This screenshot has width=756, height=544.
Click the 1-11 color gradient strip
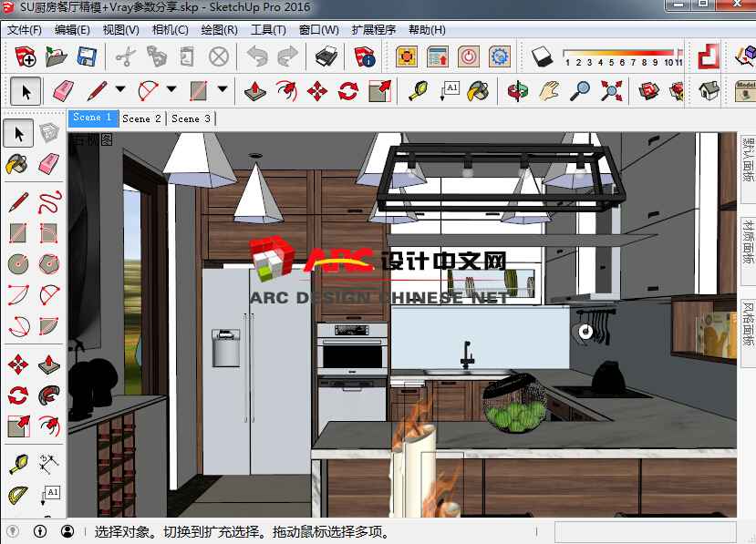(623, 56)
